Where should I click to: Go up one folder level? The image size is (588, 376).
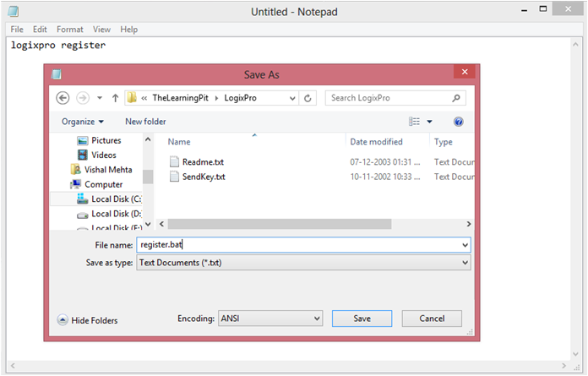tap(115, 98)
